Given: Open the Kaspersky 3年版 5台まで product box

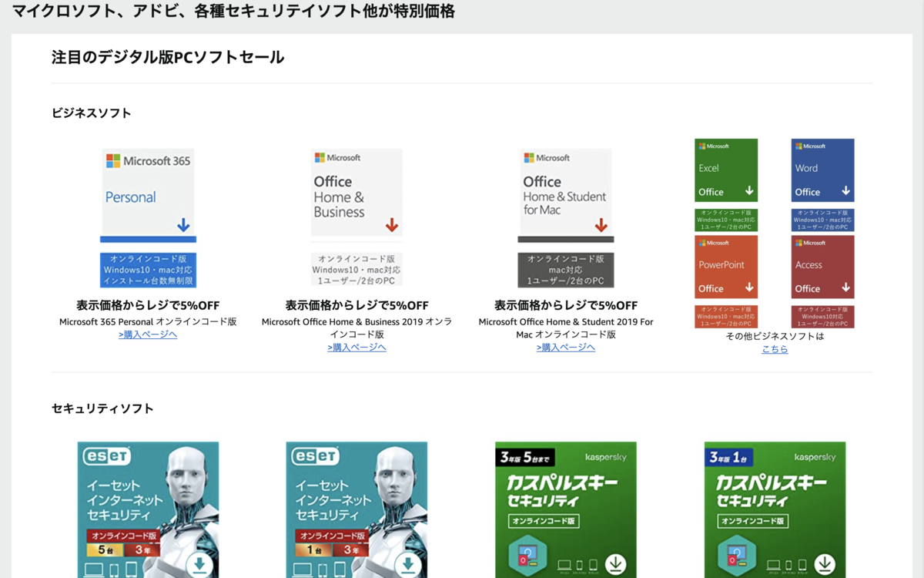Looking at the screenshot, I should [x=566, y=509].
